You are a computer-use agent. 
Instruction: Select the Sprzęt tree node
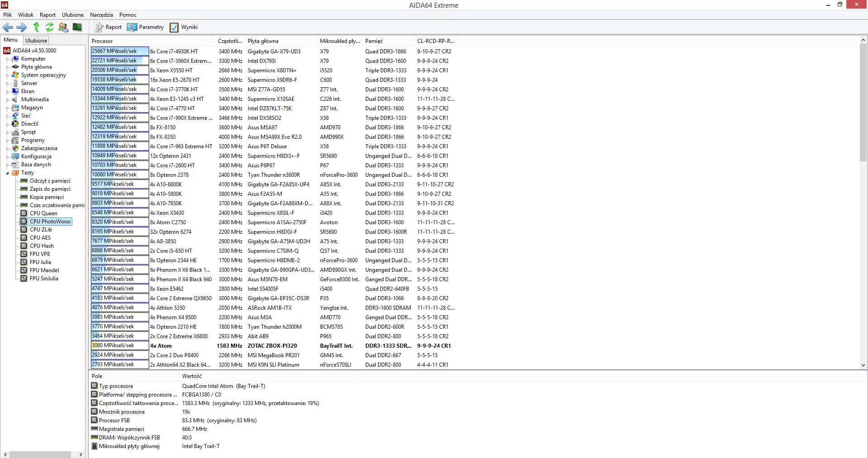pos(28,132)
